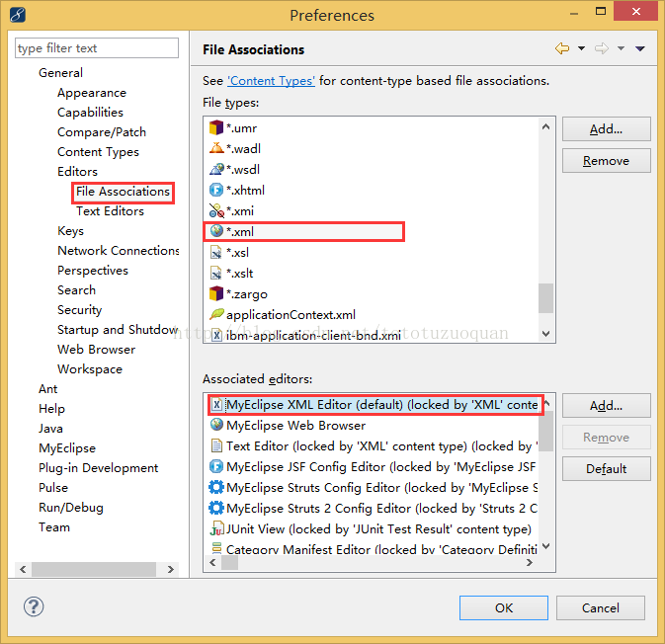Click the Struts Config Editor gear icon
665x644 pixels.
tap(216, 487)
